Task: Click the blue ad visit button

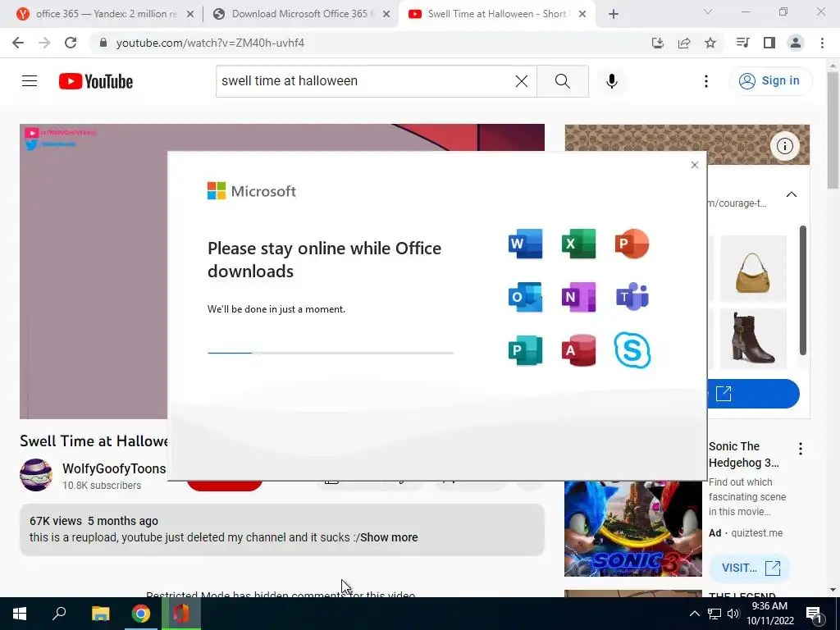Action: pos(753,394)
